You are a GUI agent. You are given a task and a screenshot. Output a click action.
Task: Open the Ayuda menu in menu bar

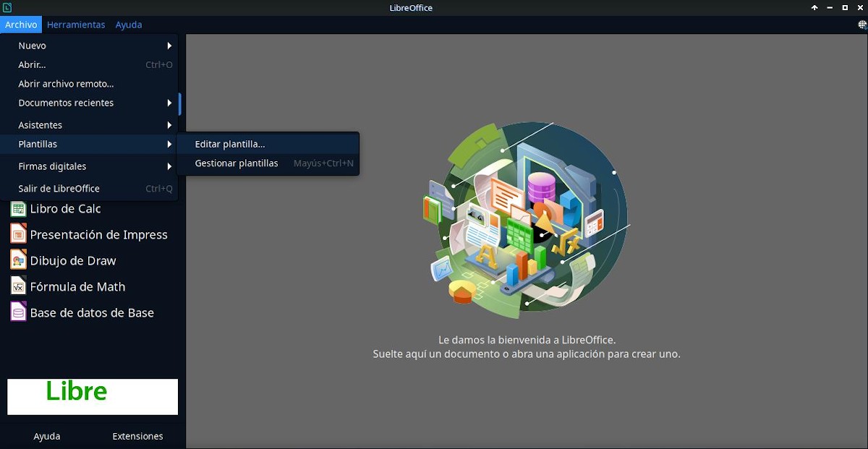[129, 25]
